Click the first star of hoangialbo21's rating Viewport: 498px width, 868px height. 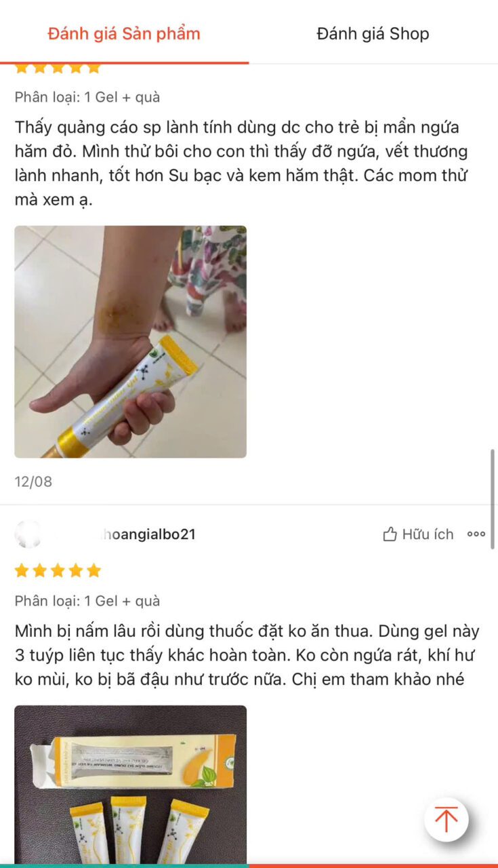(22, 570)
